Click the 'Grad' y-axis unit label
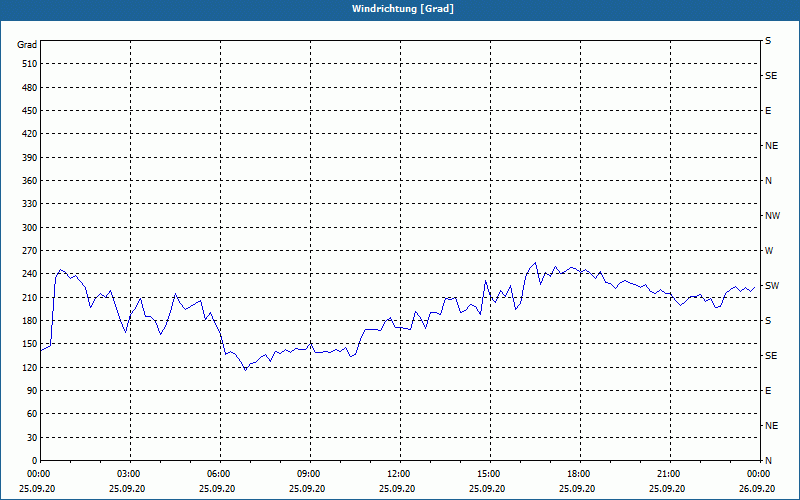Viewport: 800px width, 500px height. coord(27,45)
